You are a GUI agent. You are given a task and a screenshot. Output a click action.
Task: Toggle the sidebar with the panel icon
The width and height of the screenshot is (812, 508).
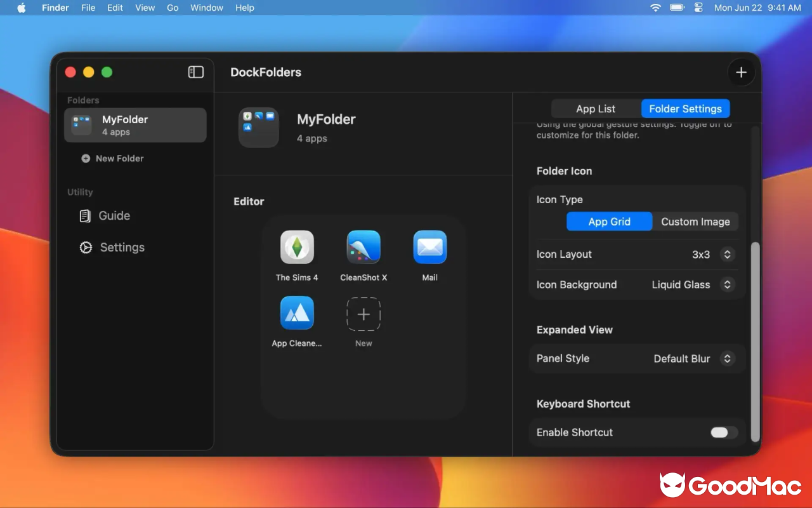pos(196,72)
